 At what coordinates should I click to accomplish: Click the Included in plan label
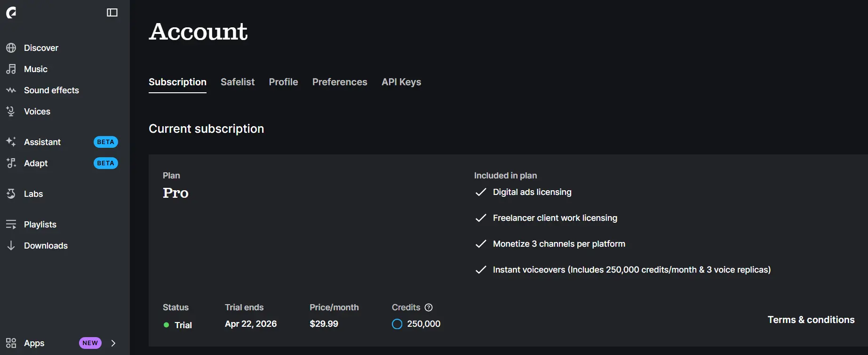pyautogui.click(x=505, y=176)
